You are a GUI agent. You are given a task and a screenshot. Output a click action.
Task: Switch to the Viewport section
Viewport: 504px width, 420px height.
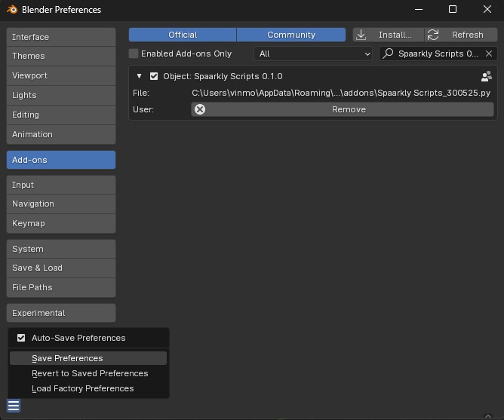click(x=61, y=75)
